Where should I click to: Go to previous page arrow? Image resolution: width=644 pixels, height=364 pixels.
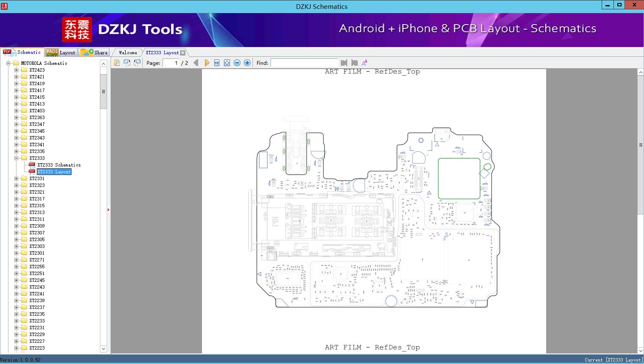[x=196, y=63]
